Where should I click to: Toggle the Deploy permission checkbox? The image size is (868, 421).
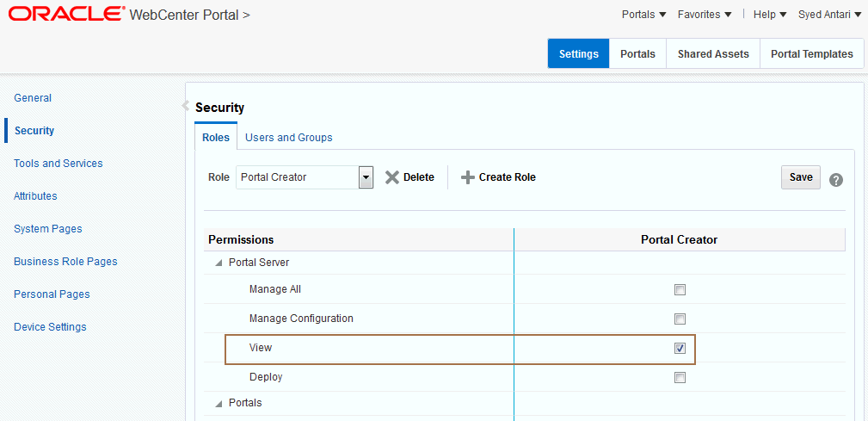pos(680,377)
